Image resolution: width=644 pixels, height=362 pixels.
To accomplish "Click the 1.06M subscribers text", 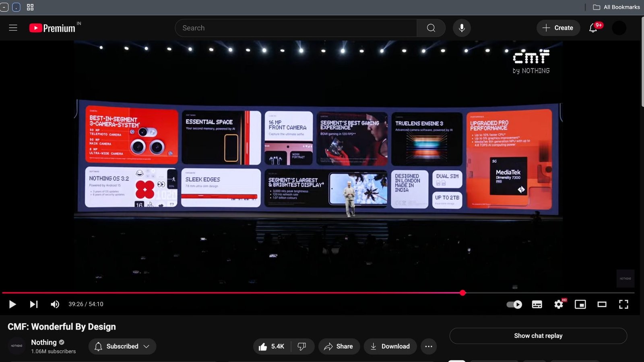I will pyautogui.click(x=54, y=351).
